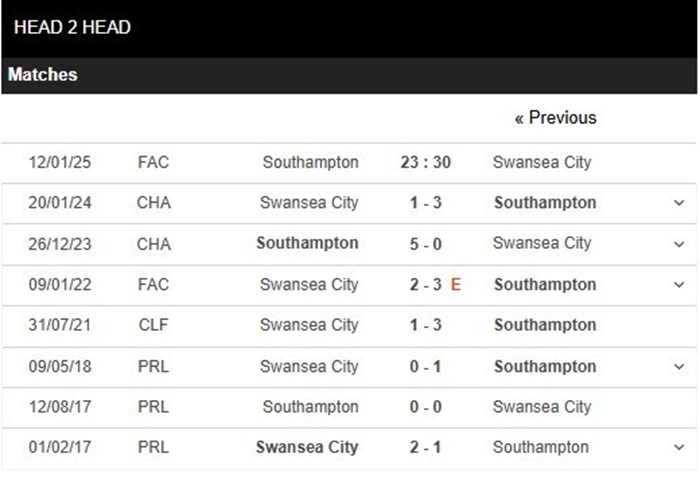Image resolution: width=700 pixels, height=481 pixels.
Task: Open the 23 : 30 upcoming match time
Action: pos(425,162)
